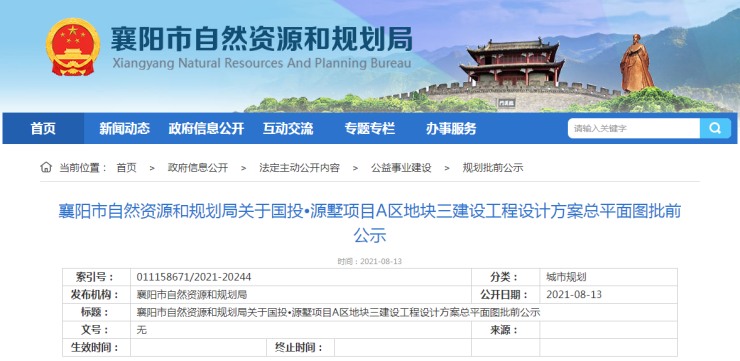Click the 襄阳市自然资源和规划局 site title

point(261,38)
